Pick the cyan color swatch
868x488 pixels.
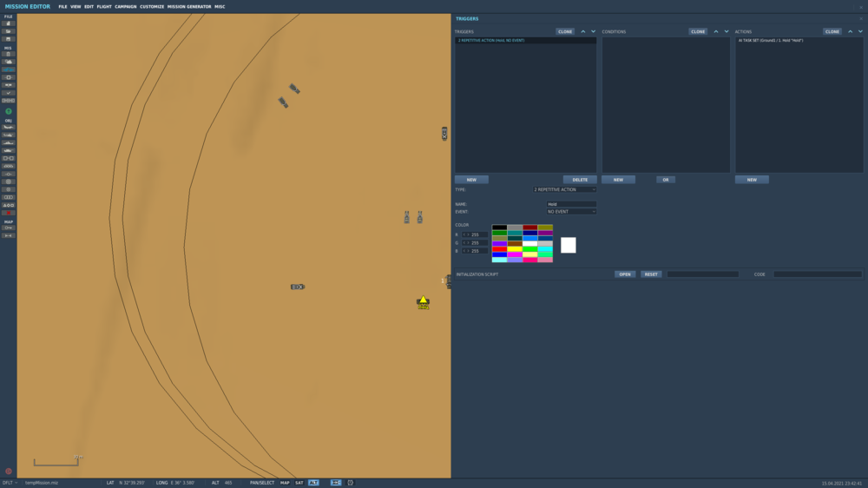[545, 249]
